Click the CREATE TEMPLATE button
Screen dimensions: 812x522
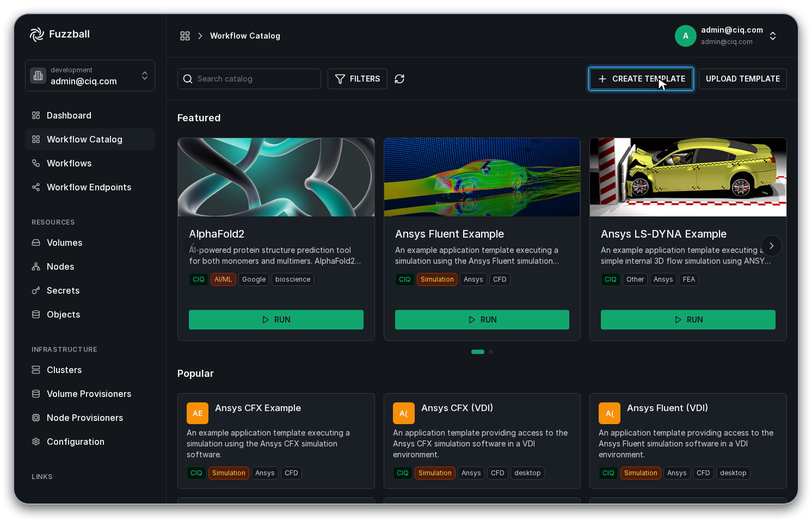tap(641, 79)
